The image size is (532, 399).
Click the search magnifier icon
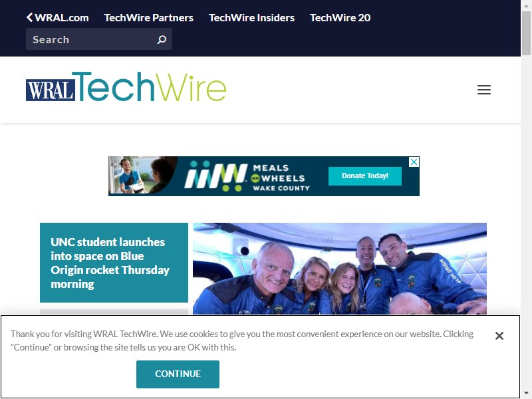pos(162,39)
